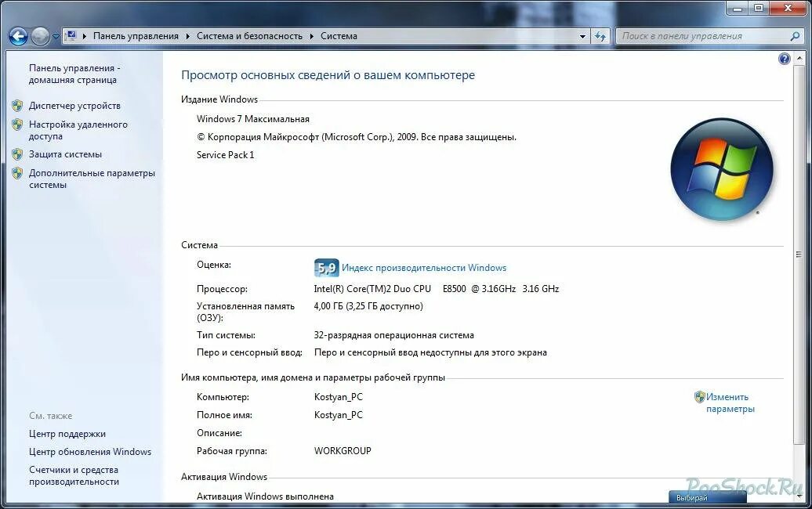Open Настройка удаленного доступа link
The width and height of the screenshot is (812, 509).
78,130
